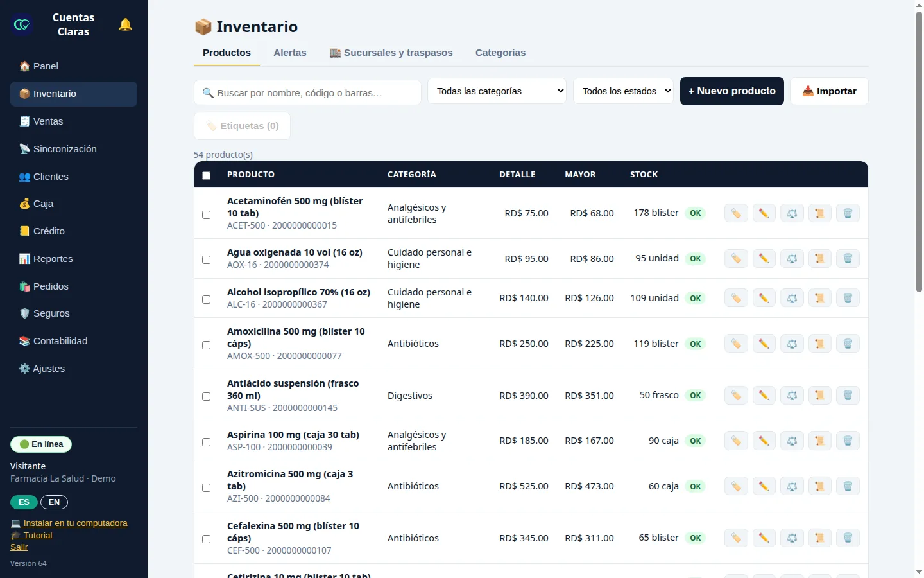The height and width of the screenshot is (578, 924).
Task: Click the Cuentas Claras logo icon
Action: pos(22,24)
